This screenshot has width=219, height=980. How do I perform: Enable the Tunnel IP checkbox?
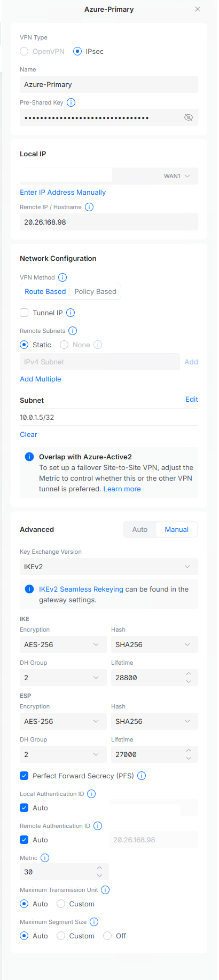pos(24,313)
